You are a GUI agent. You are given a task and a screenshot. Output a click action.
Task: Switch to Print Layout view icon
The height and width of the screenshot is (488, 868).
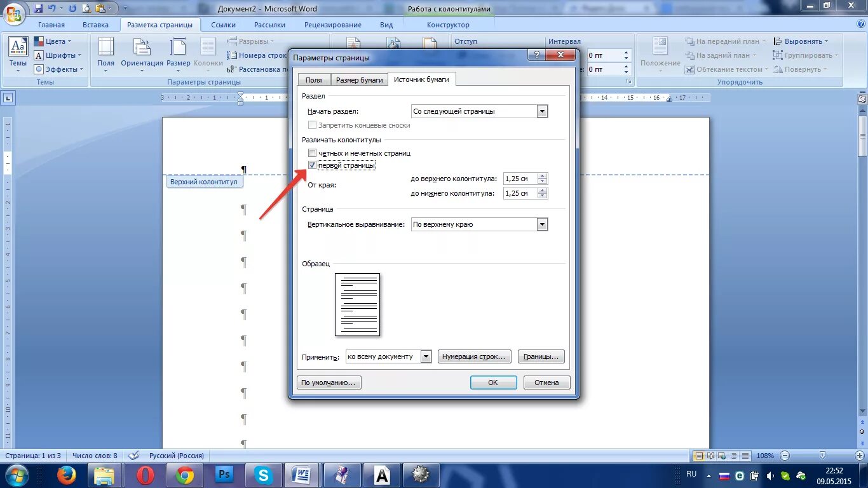click(x=699, y=456)
